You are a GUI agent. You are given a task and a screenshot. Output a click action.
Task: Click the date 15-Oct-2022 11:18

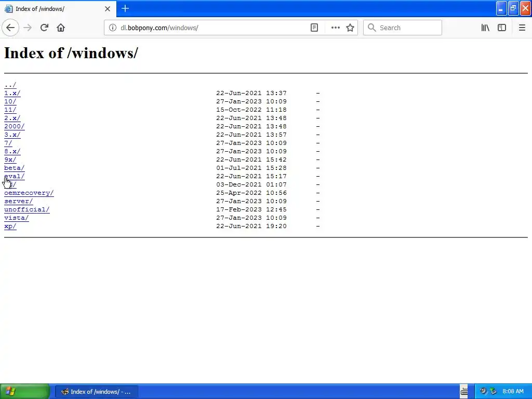[251, 110]
